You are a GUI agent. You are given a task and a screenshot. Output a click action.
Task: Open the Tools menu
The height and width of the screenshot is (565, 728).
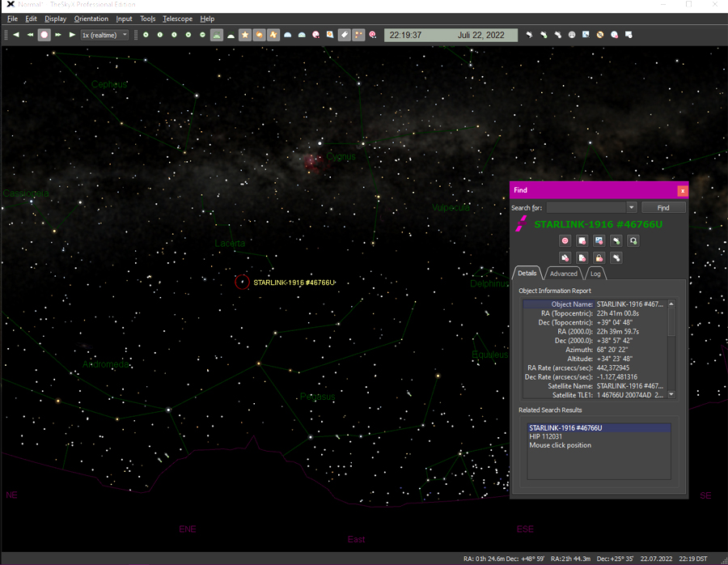coord(148,19)
